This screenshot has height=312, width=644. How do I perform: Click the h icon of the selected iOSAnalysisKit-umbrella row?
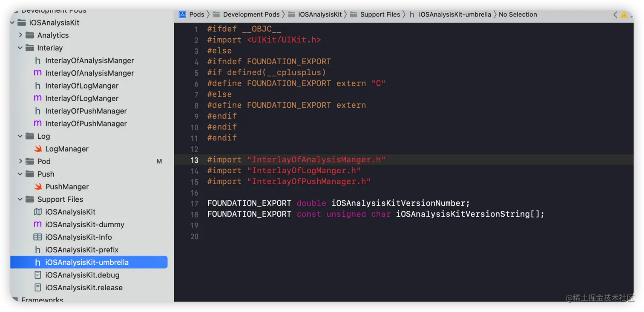(x=38, y=262)
